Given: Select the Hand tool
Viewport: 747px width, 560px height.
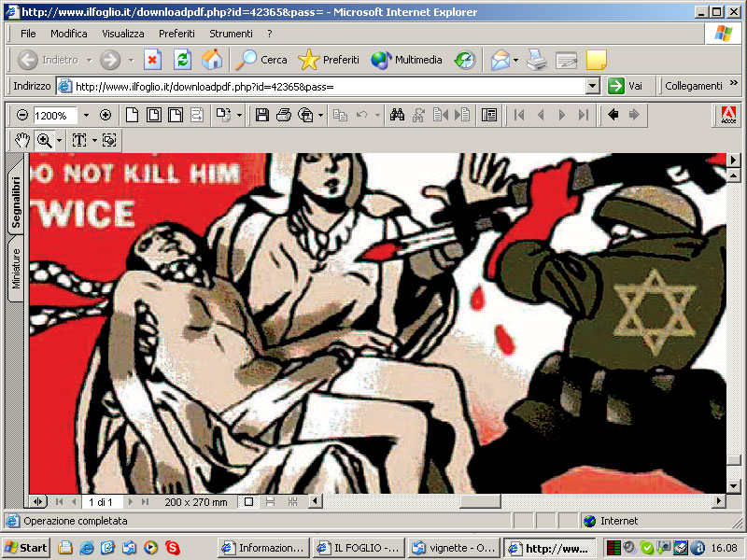Looking at the screenshot, I should pos(21,140).
